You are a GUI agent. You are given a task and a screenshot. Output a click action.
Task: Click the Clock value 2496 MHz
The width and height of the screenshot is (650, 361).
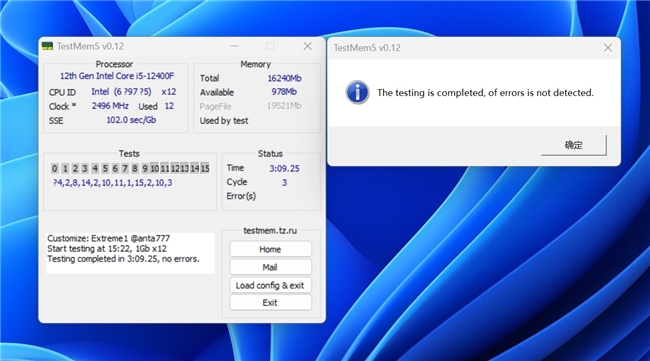click(110, 106)
